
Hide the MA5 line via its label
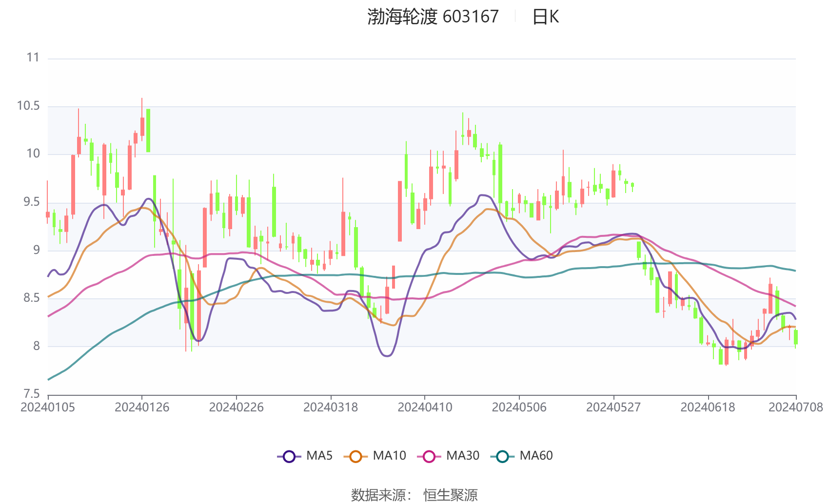(319, 456)
